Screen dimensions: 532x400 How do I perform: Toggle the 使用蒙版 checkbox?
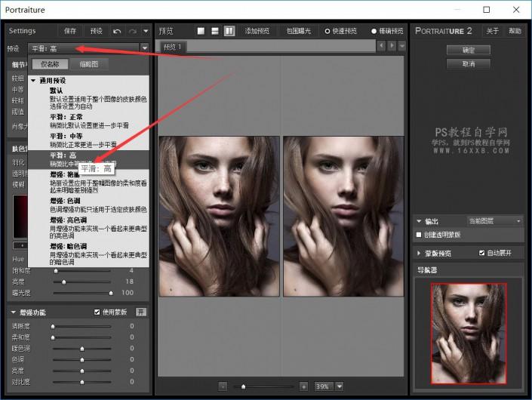tap(97, 312)
